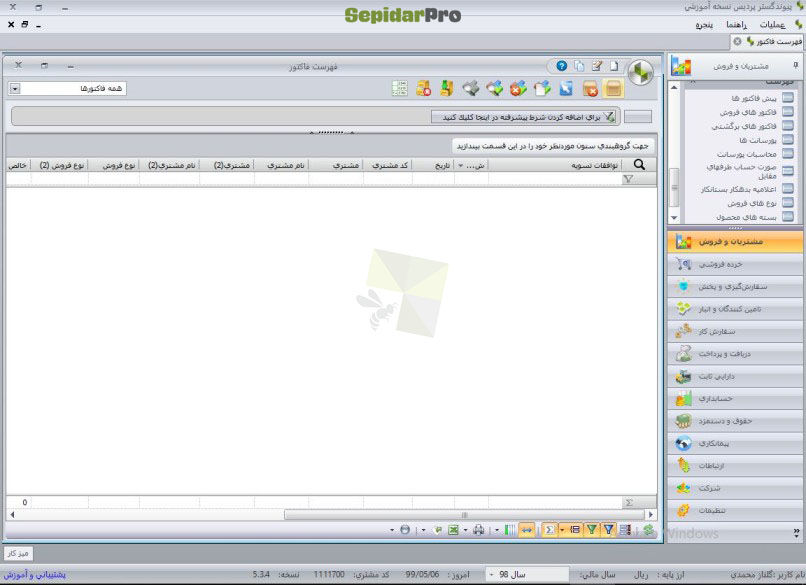Click the blank new page icon
Viewport: 806px width, 585px height.
pyautogui.click(x=614, y=66)
